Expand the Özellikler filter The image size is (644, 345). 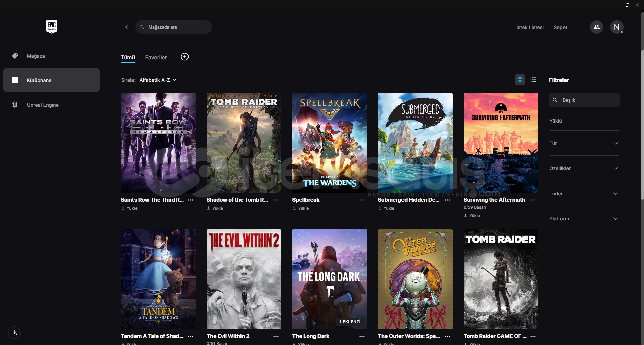click(x=584, y=168)
